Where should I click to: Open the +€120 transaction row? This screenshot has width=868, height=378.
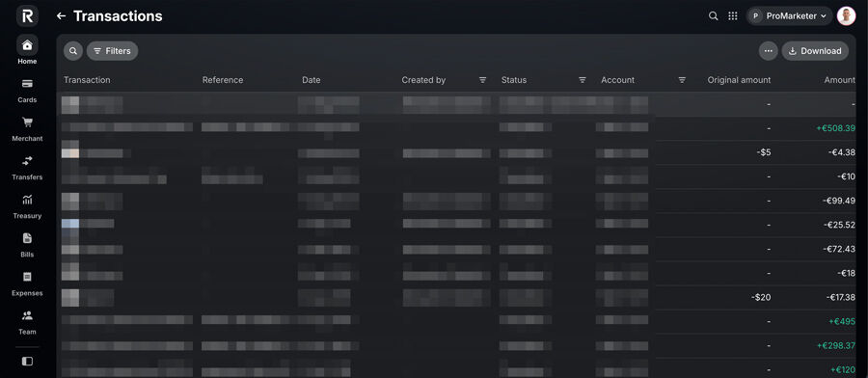coord(456,368)
